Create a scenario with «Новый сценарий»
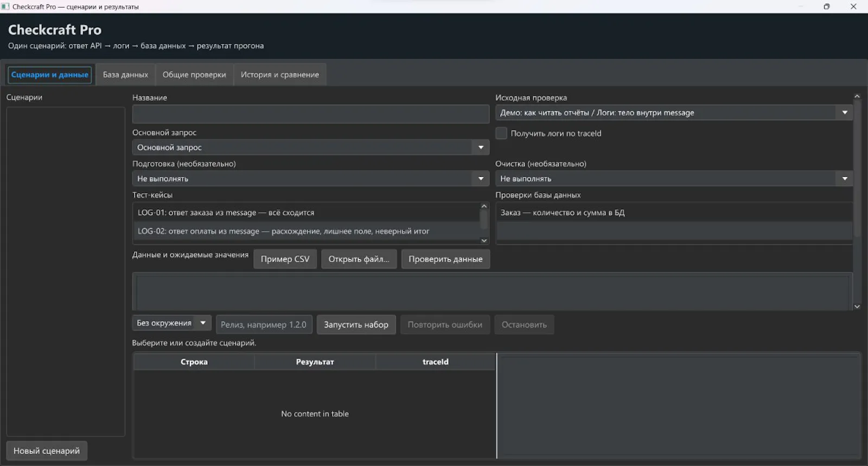The width and height of the screenshot is (868, 466). [47, 451]
